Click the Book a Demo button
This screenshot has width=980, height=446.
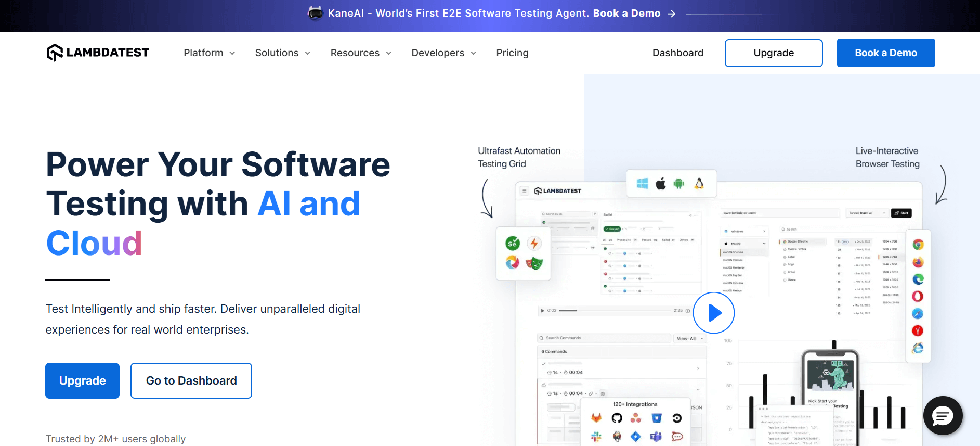pos(886,53)
